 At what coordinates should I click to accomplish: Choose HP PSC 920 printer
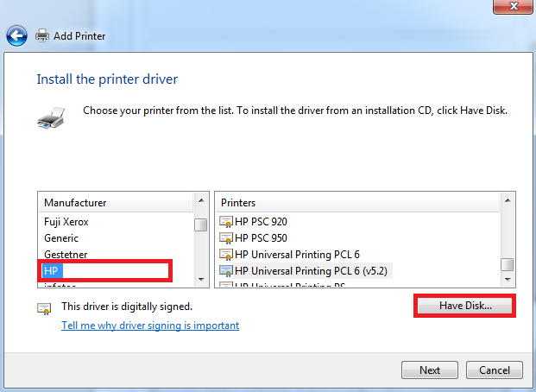click(261, 222)
